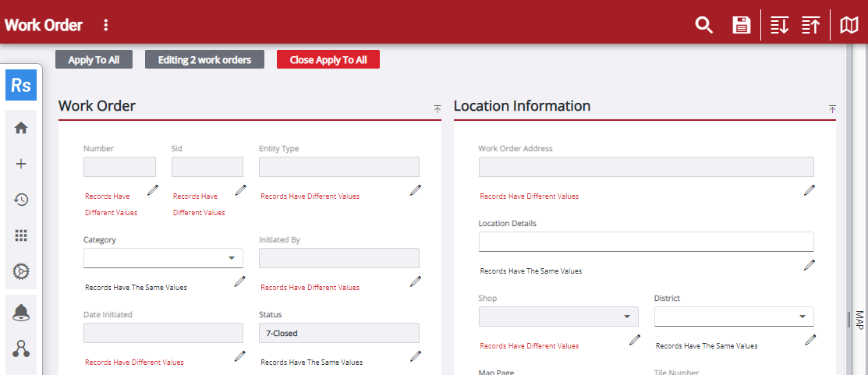
Task: Click the expand all sections icon
Action: point(779,25)
